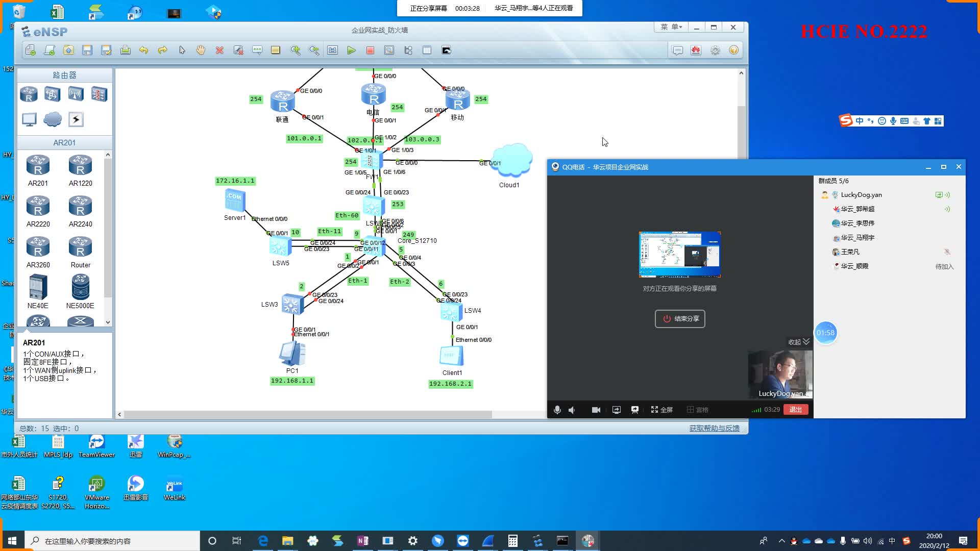The height and width of the screenshot is (551, 980).
Task: Select member 王荣凡 in list
Action: point(850,252)
